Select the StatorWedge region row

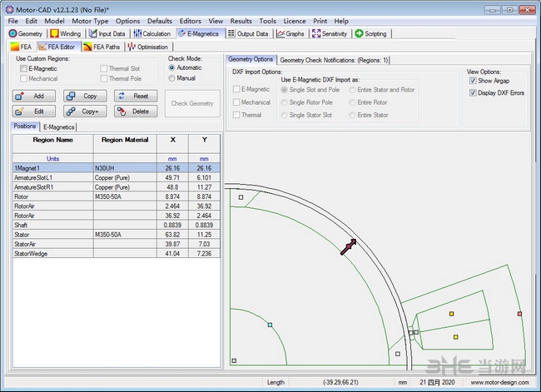117,254
